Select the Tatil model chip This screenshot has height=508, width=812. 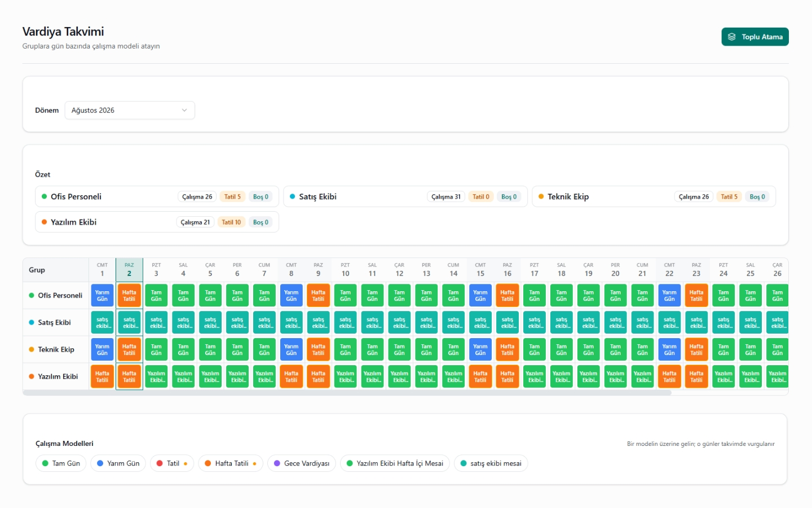[x=172, y=463]
